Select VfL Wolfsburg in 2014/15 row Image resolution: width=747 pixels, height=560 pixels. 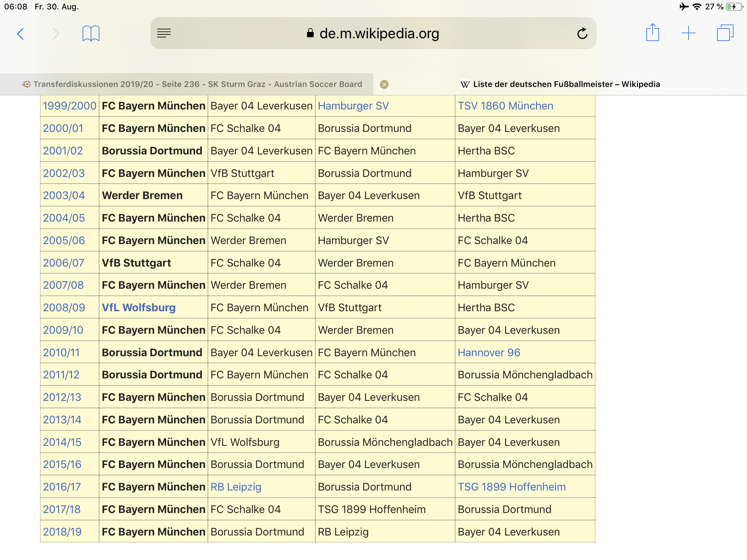pos(245,442)
